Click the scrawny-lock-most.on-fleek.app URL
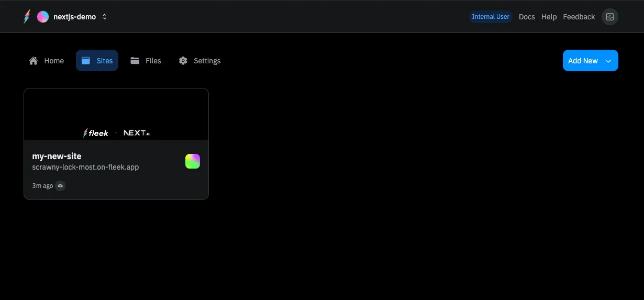The height and width of the screenshot is (300, 644). coord(85,167)
